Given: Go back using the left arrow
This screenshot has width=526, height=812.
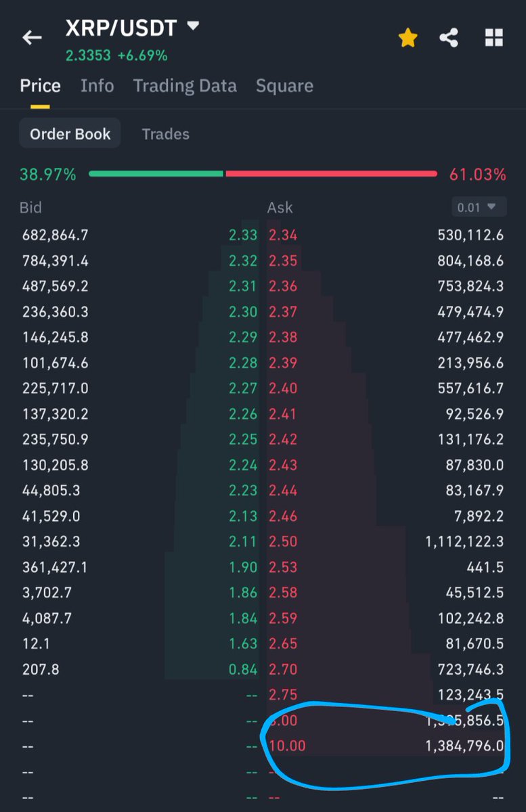Looking at the screenshot, I should pyautogui.click(x=32, y=38).
